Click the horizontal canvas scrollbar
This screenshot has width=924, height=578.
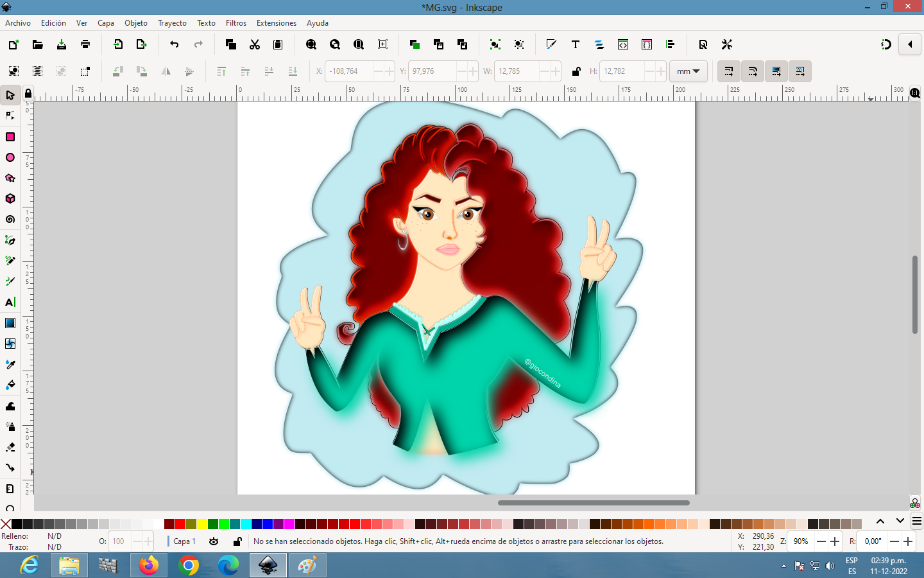coord(594,503)
